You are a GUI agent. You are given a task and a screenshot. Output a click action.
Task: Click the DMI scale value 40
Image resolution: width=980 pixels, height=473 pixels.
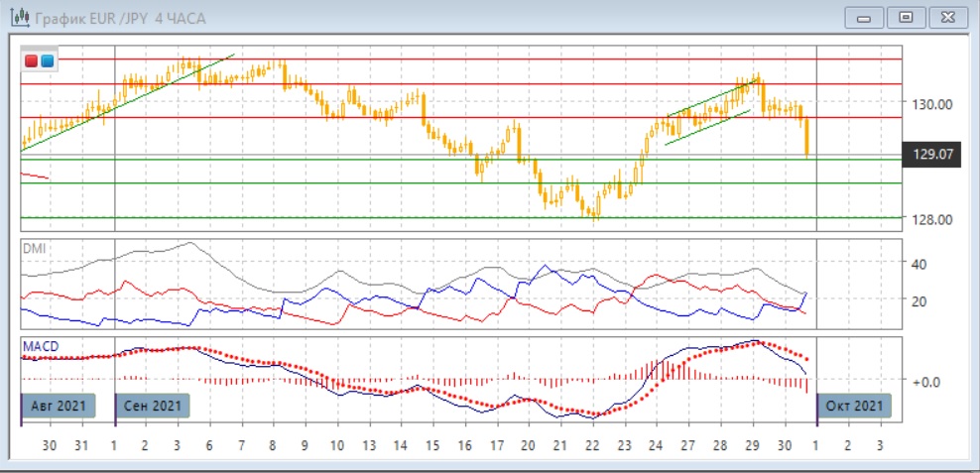[919, 264]
